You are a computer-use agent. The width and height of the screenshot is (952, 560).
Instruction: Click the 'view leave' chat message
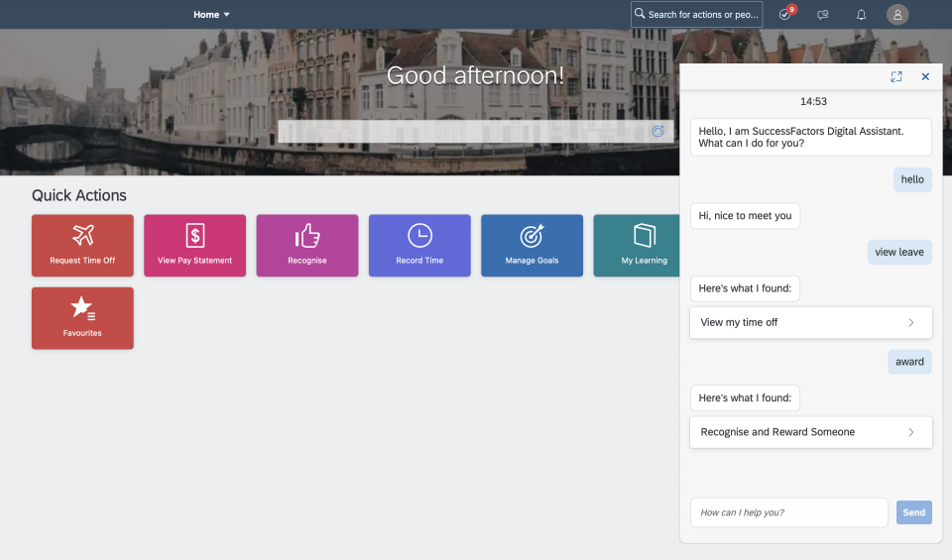point(899,252)
